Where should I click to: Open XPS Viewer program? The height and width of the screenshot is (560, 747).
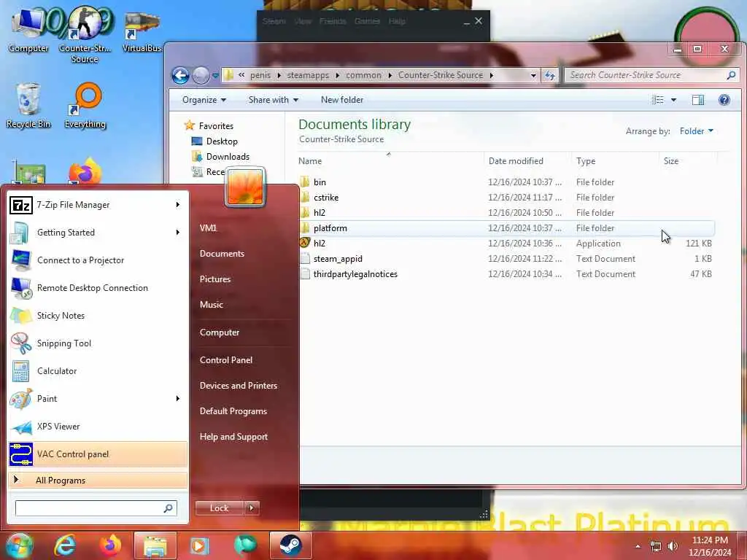98,426
